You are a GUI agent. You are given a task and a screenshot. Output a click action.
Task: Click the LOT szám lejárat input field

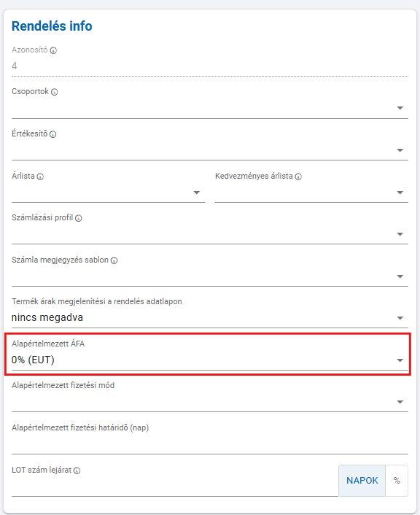175,487
